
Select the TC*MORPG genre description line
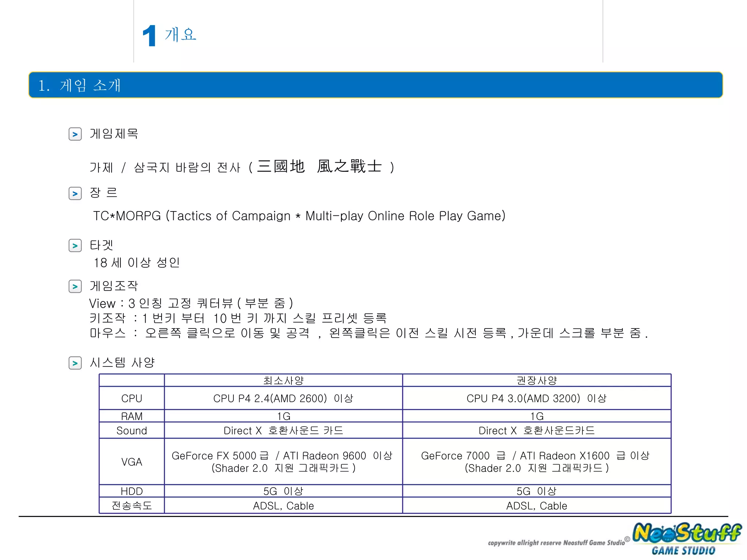click(299, 216)
